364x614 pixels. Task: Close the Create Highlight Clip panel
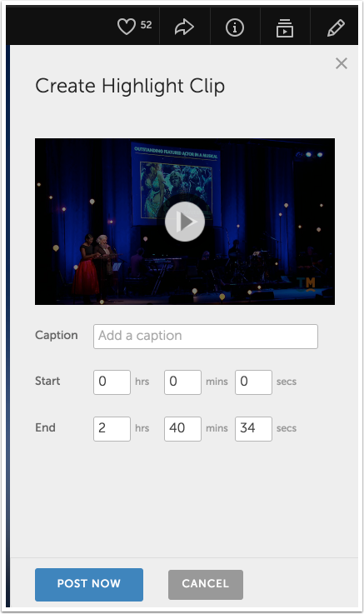coord(342,63)
